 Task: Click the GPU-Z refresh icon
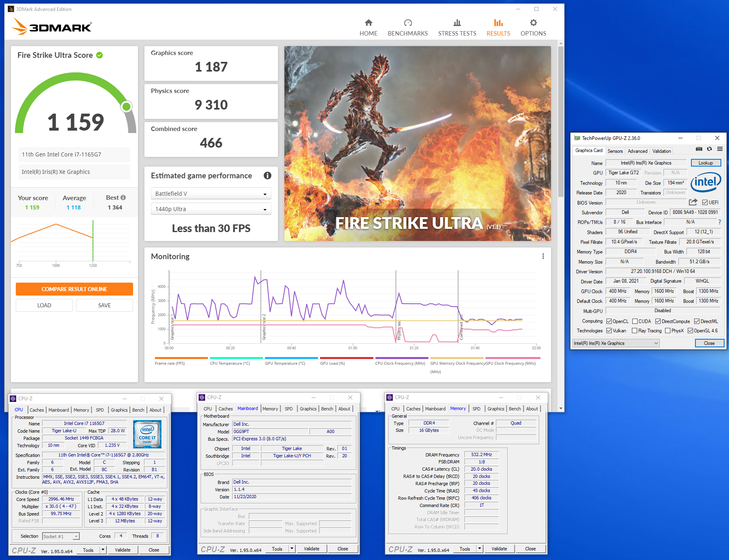(x=709, y=149)
